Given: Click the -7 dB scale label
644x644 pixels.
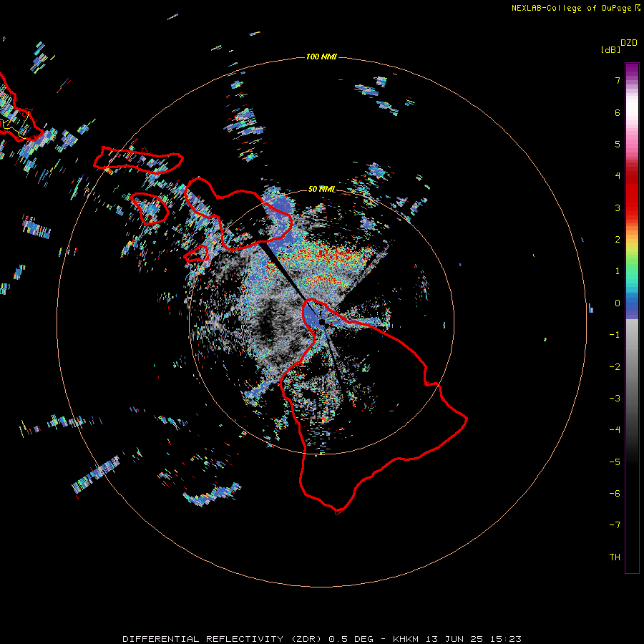Looking at the screenshot, I should tap(615, 525).
